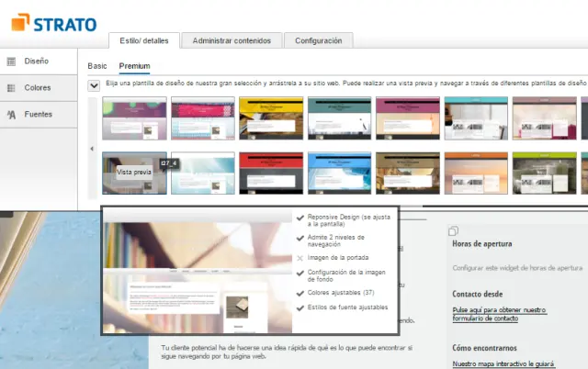Select the yellow-header template thumbnail
The image size is (588, 369).
coord(271,119)
